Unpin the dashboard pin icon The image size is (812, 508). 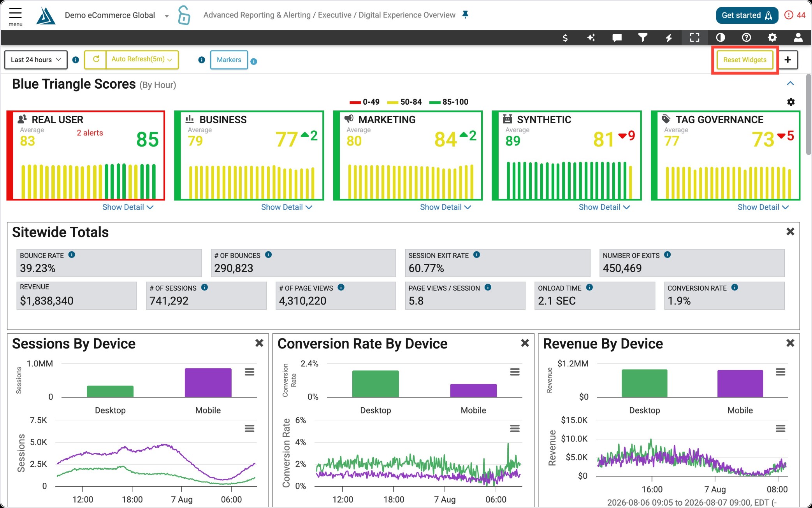tap(465, 15)
